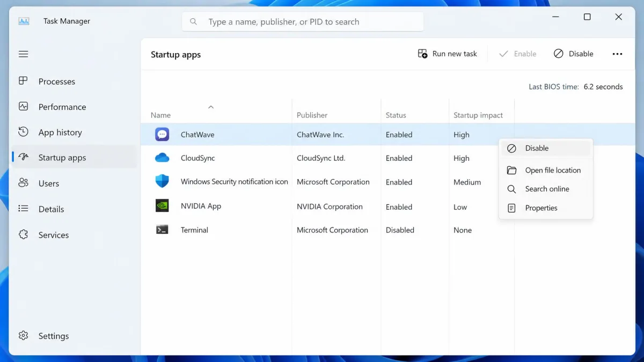Click the Last BIOS time value
The height and width of the screenshot is (362, 644).
(x=603, y=87)
